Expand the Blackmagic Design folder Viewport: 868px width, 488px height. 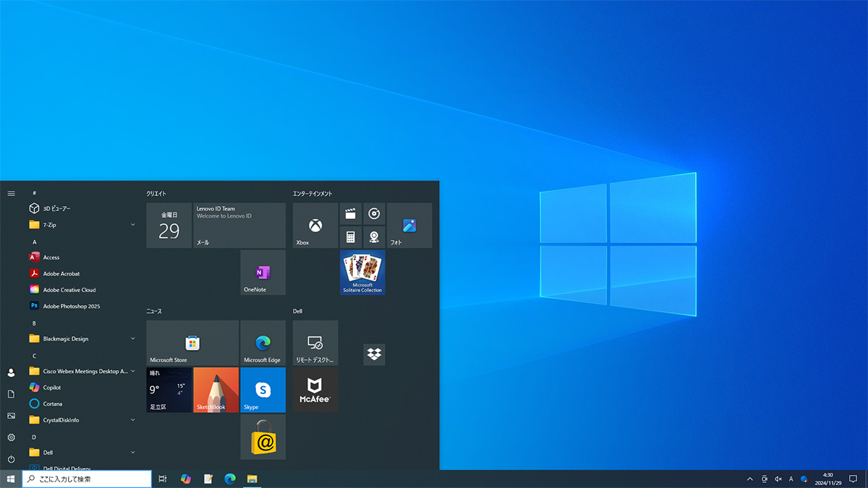(x=81, y=338)
